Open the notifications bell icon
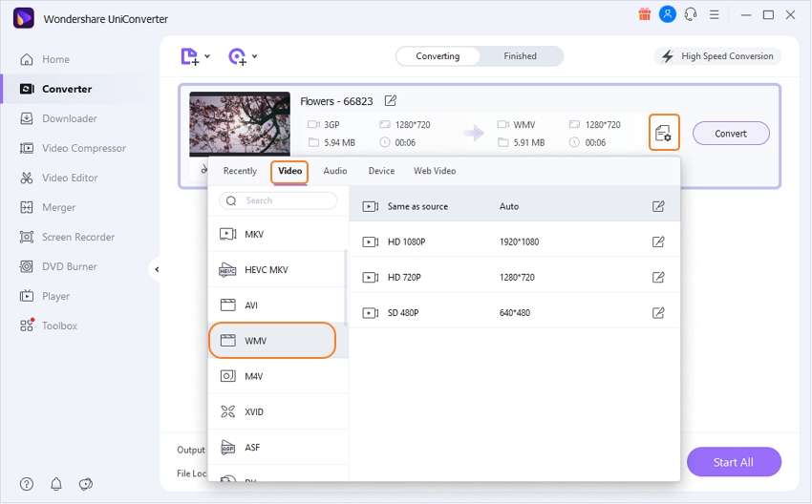 tap(56, 484)
